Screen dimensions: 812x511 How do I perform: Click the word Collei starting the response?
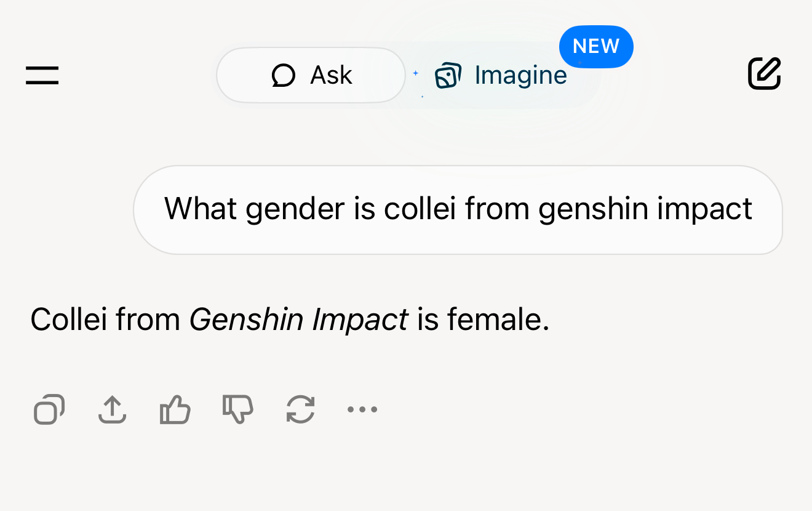(69, 320)
